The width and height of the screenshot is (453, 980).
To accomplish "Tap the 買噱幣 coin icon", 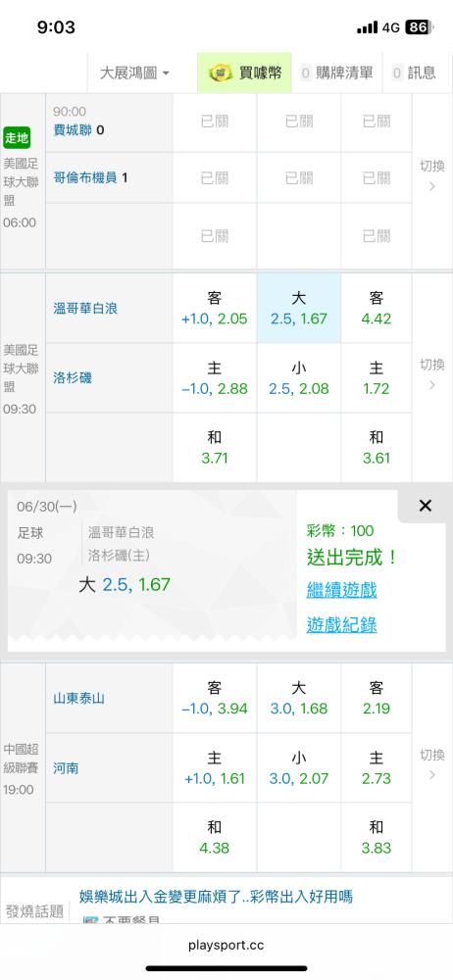I will tap(221, 73).
